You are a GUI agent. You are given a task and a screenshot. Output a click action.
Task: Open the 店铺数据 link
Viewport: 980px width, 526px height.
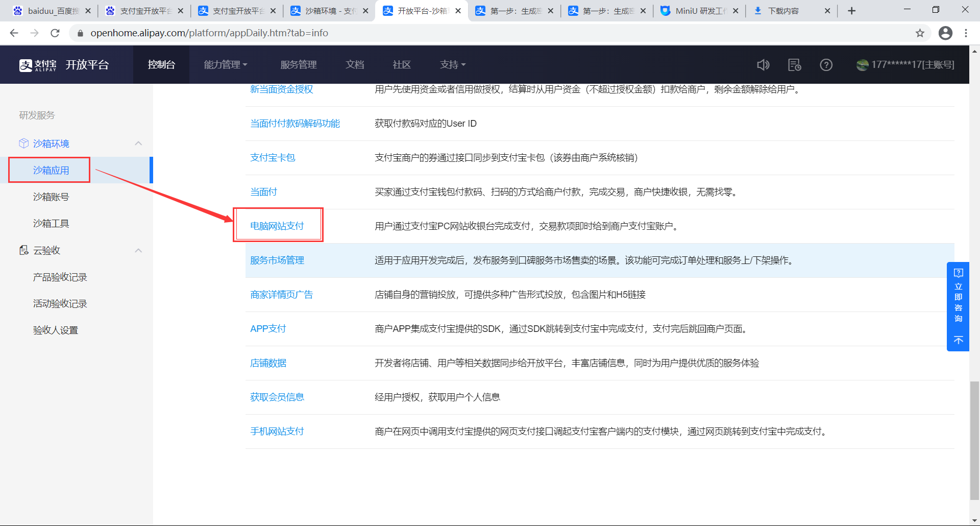pos(268,363)
